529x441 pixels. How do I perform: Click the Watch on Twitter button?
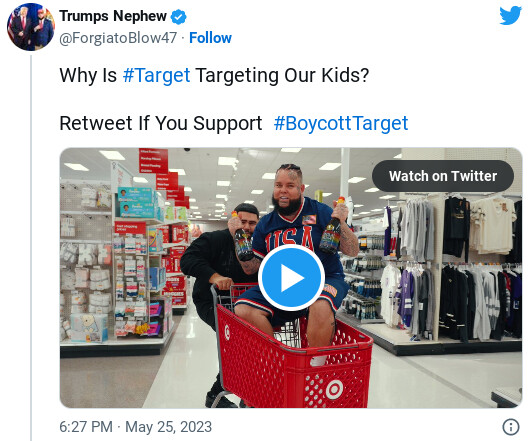443,176
